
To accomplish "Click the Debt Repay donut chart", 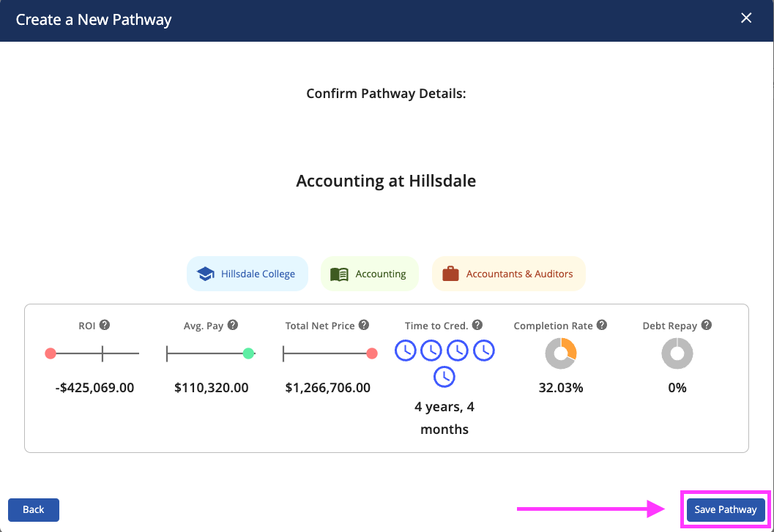I will (677, 353).
